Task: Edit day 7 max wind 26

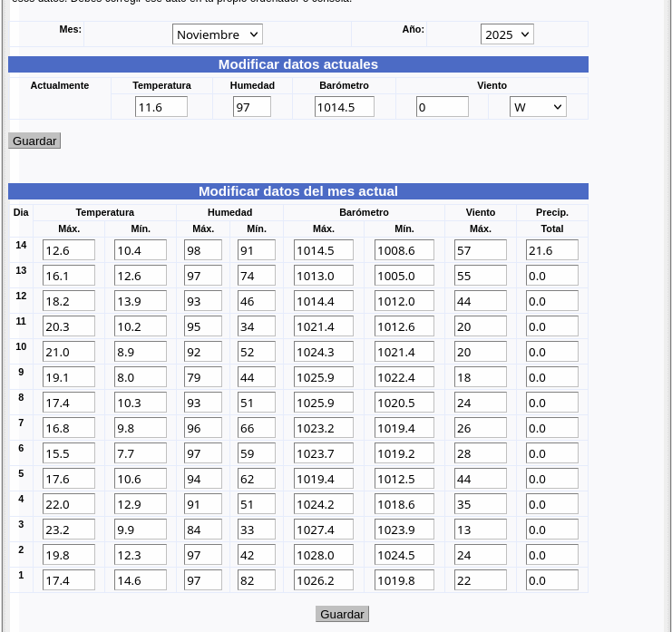Action: (x=481, y=428)
